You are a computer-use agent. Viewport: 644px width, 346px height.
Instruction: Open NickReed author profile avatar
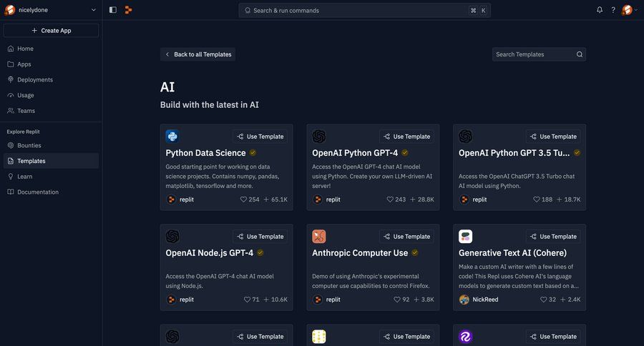click(464, 300)
